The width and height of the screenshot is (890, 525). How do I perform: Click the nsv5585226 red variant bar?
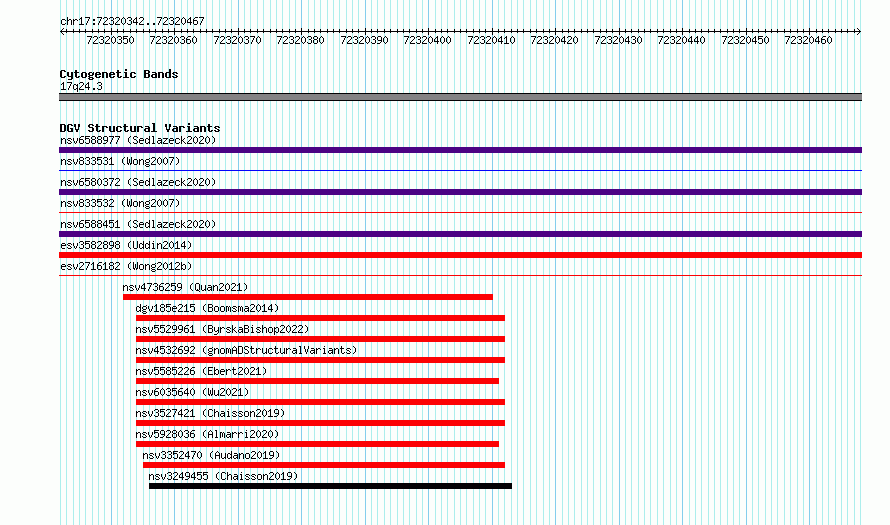[x=317, y=381]
